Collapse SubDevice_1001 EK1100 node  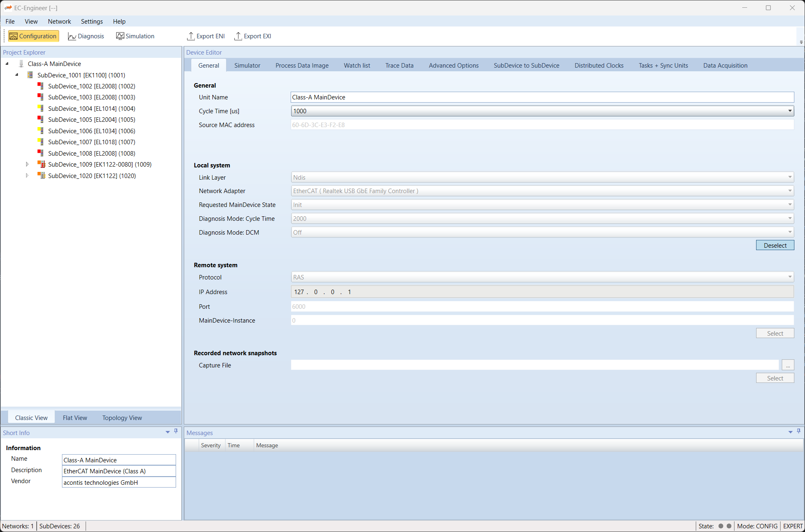coord(17,75)
